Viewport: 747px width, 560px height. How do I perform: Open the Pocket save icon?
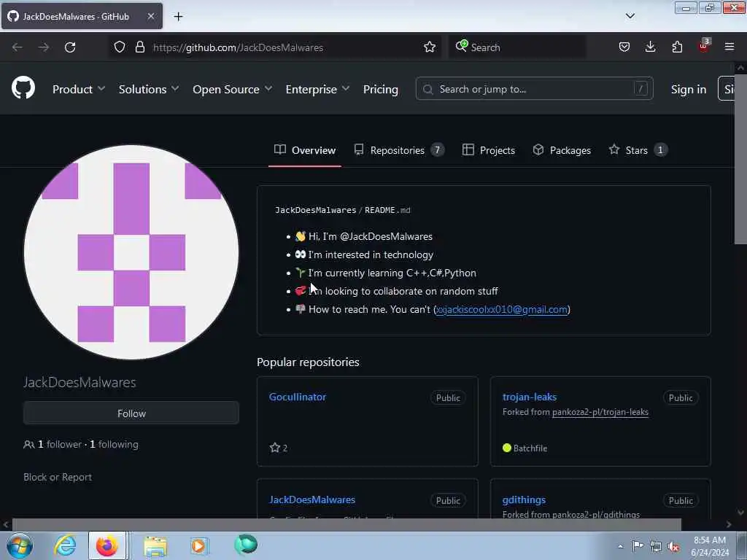point(624,47)
